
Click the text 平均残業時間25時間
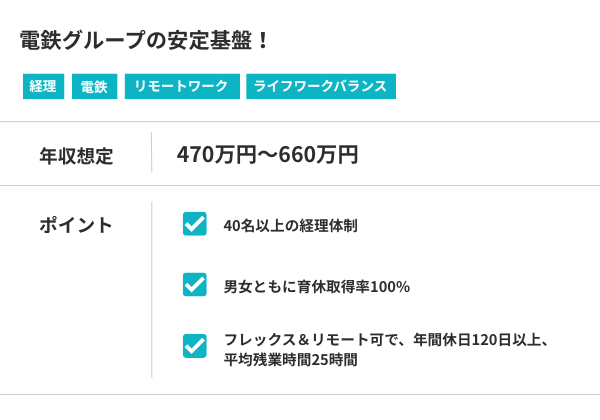click(x=290, y=358)
